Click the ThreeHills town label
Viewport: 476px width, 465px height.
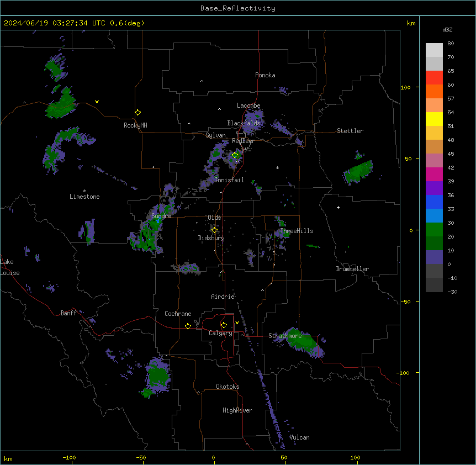coord(297,231)
